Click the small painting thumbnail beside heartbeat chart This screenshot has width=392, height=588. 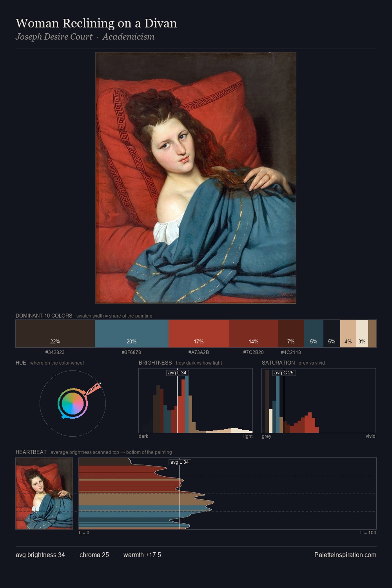(44, 494)
